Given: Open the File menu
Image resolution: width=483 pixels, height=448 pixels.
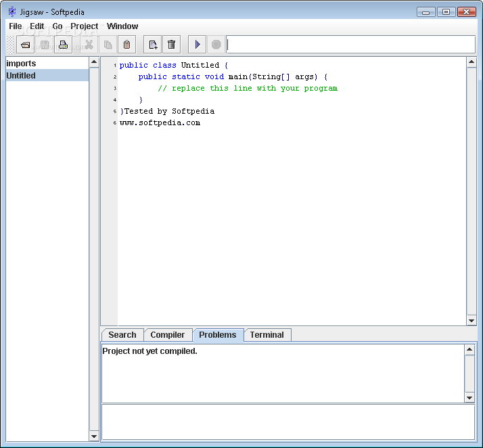Looking at the screenshot, I should tap(16, 26).
